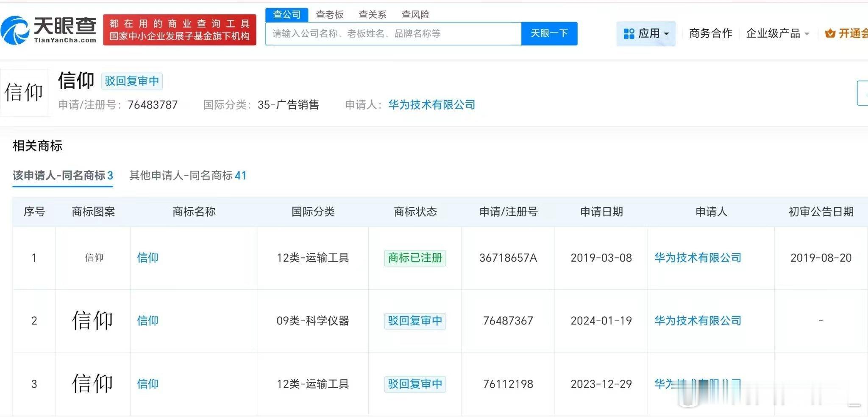The height and width of the screenshot is (417, 868).
Task: Click application date 2023-12-29
Action: pos(601,384)
